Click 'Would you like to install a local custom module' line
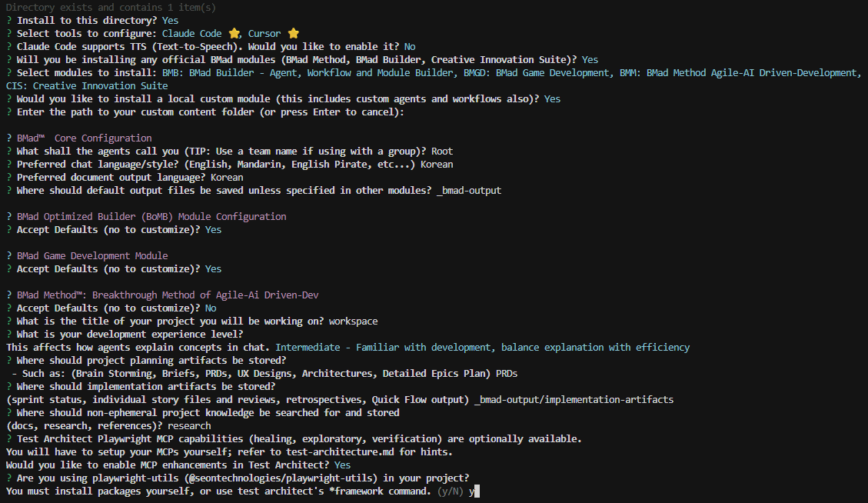Viewport: 868px width, 503px height. 284,99
